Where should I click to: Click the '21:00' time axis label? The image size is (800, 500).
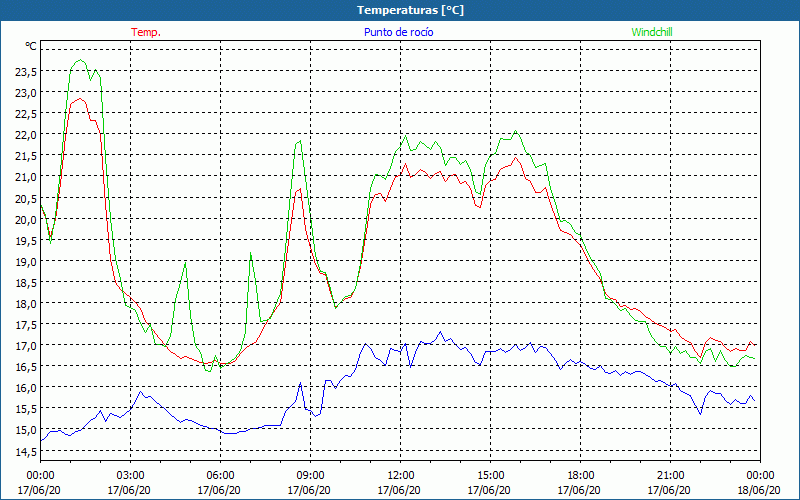[670, 476]
